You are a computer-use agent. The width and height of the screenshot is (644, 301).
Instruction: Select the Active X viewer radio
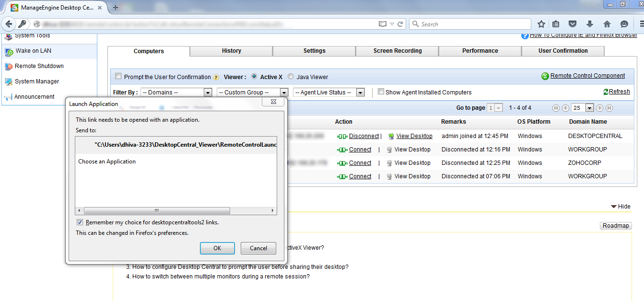(254, 76)
